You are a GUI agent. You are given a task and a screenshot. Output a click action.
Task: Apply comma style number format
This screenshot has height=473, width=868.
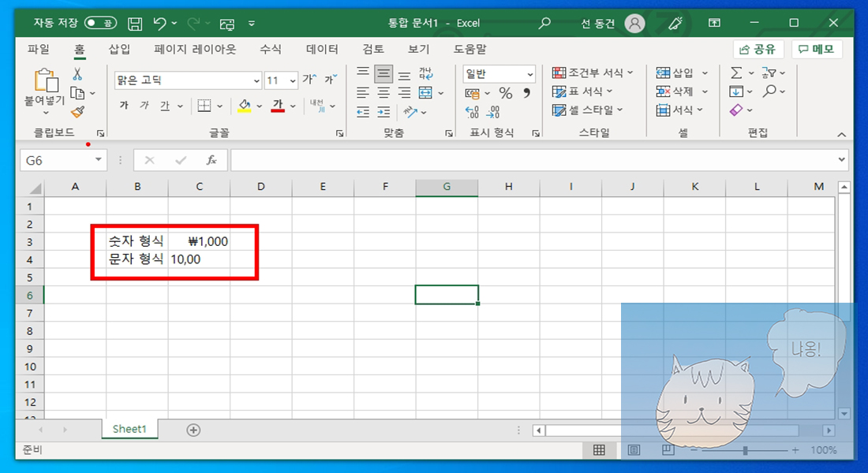click(526, 93)
